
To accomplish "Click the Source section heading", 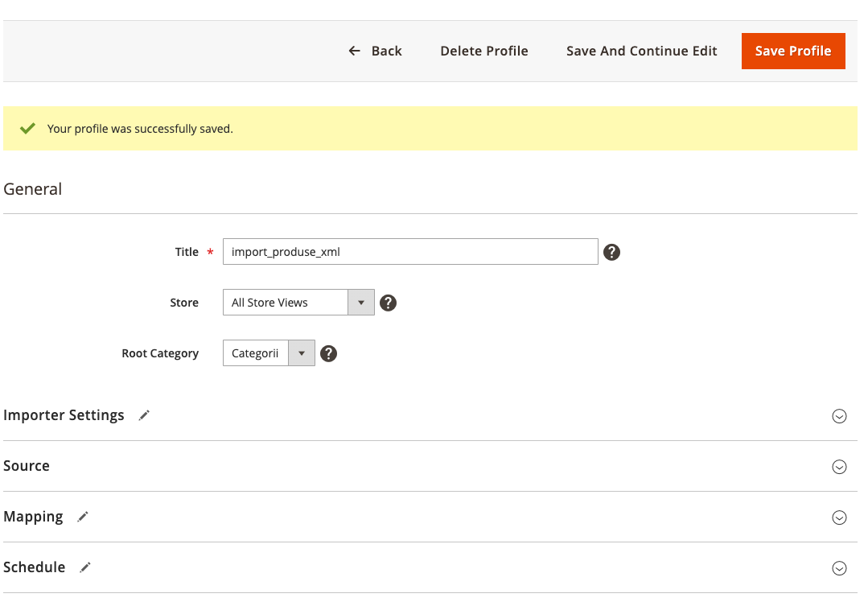I will (27, 466).
